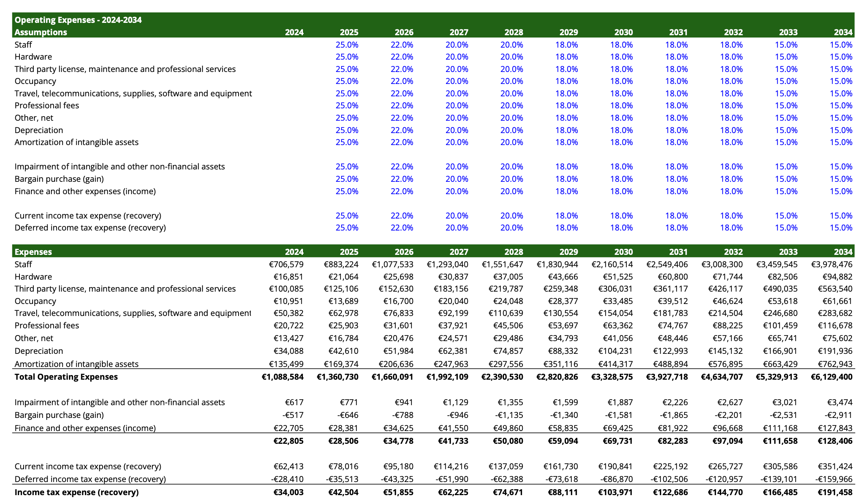
Task: Select the Hardware 2034 assumption percentage
Action: [841, 57]
